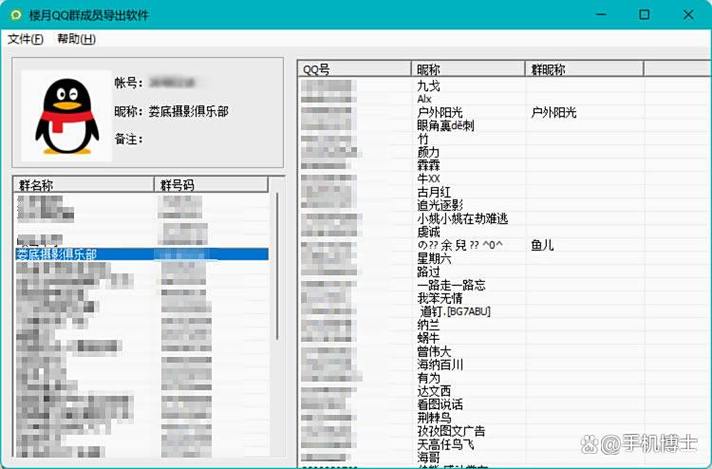The height and width of the screenshot is (469, 712).
Task: Sort by the 群号码 column header
Action: click(211, 185)
